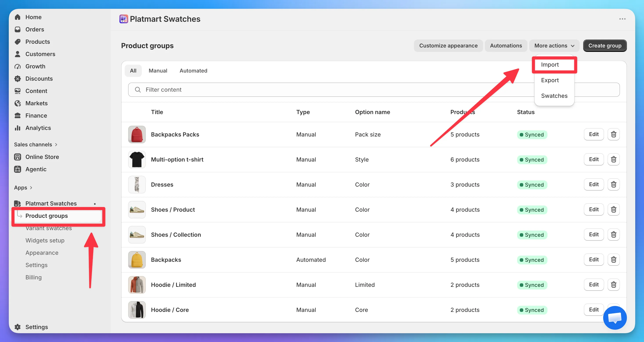Click the Type column header
The image size is (644, 342).
click(303, 112)
